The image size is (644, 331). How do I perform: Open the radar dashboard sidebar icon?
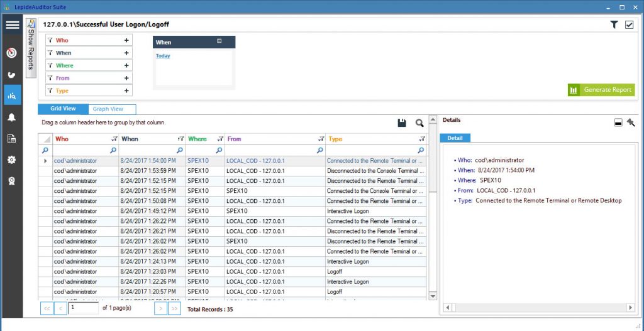tap(12, 53)
